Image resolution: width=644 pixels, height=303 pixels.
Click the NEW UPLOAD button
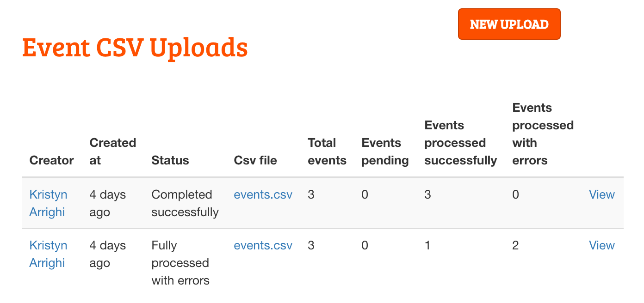click(x=509, y=24)
